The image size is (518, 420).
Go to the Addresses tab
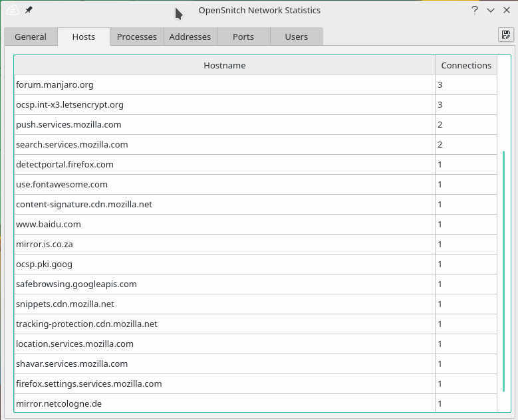click(190, 37)
